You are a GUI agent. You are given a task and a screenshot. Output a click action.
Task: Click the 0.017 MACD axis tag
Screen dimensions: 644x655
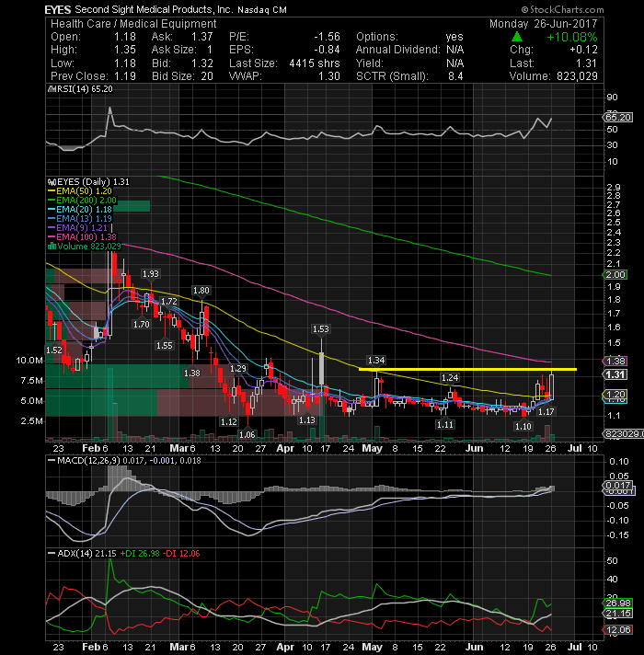618,486
